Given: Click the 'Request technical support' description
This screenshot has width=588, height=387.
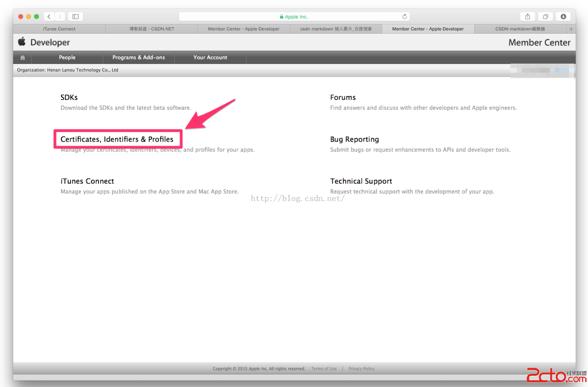Looking at the screenshot, I should click(412, 191).
